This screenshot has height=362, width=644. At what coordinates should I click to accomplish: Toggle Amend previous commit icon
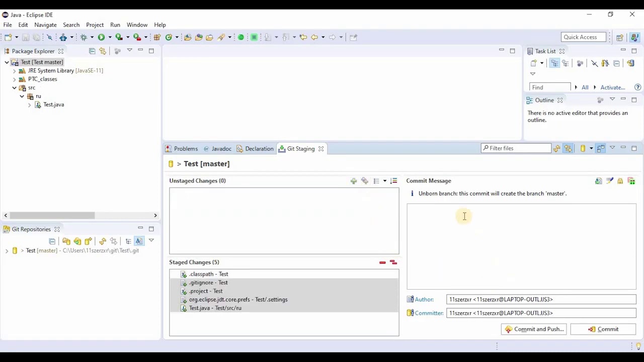598,181
